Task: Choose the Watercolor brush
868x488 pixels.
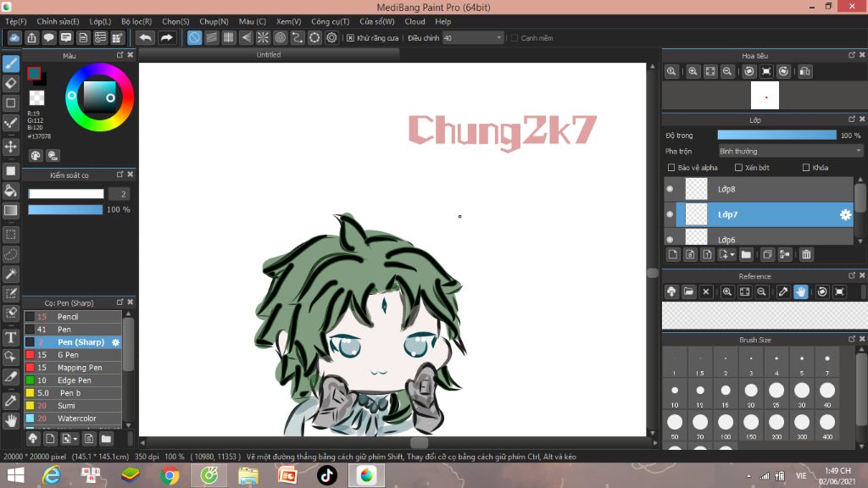Action: tap(73, 419)
